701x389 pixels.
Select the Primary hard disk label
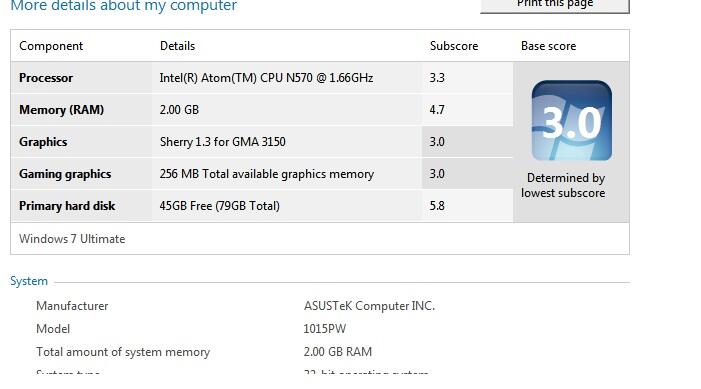(67, 206)
